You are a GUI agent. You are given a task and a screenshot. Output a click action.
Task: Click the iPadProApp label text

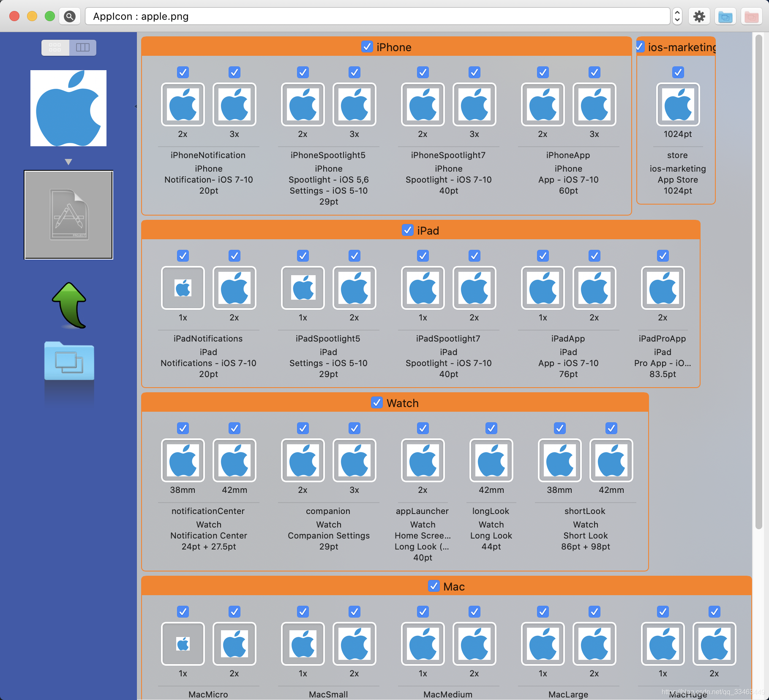click(x=662, y=339)
